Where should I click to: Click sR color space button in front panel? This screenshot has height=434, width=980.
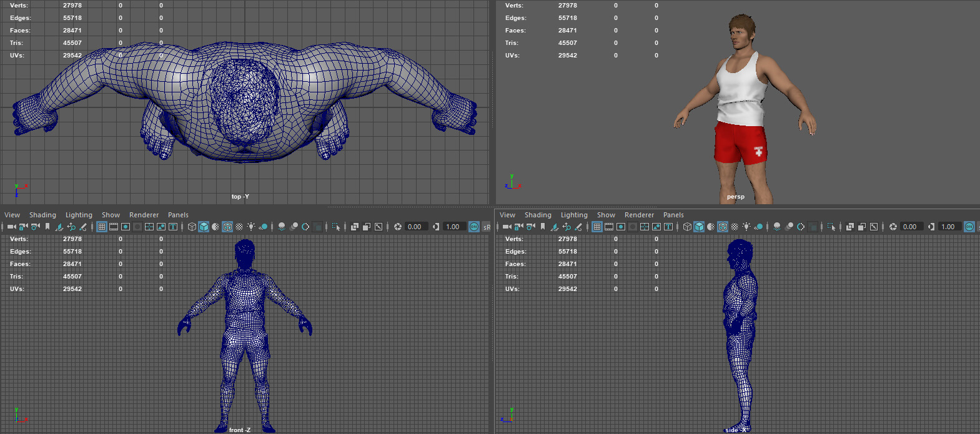[x=487, y=227]
